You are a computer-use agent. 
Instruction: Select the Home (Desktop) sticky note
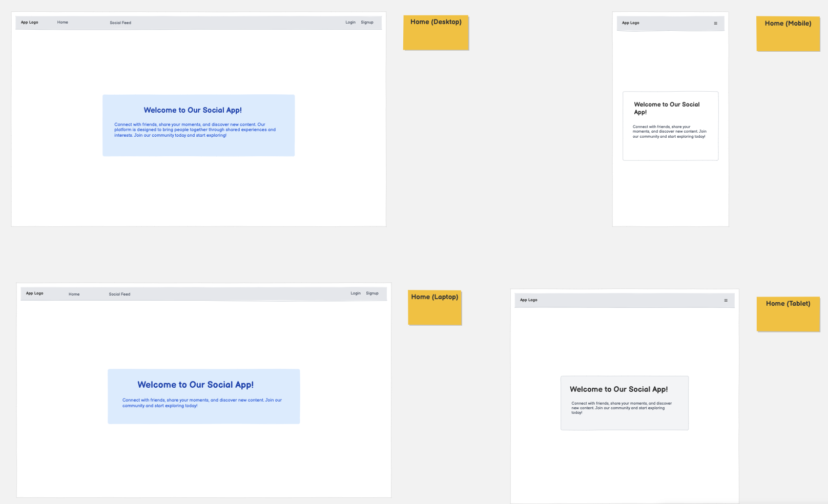pyautogui.click(x=436, y=33)
